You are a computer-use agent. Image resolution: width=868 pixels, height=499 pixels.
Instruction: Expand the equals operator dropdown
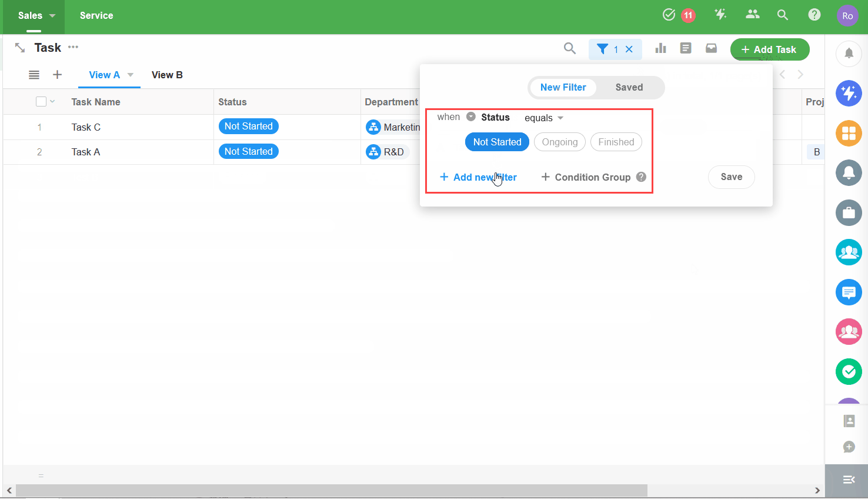click(x=544, y=118)
